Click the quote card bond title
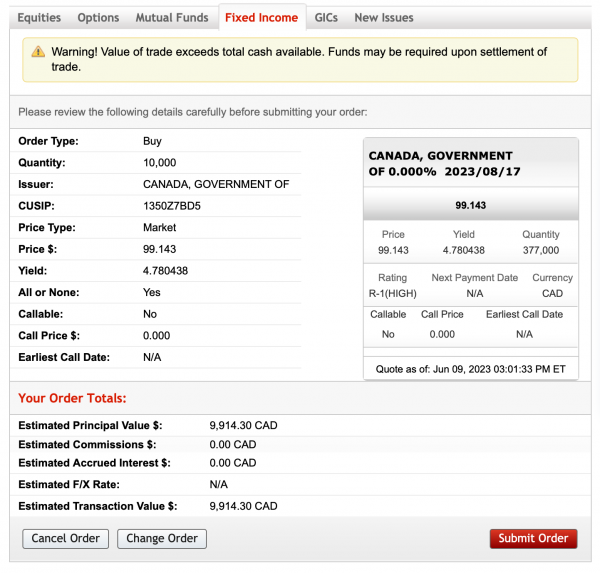Viewport: 600px width, 573px height. [444, 163]
